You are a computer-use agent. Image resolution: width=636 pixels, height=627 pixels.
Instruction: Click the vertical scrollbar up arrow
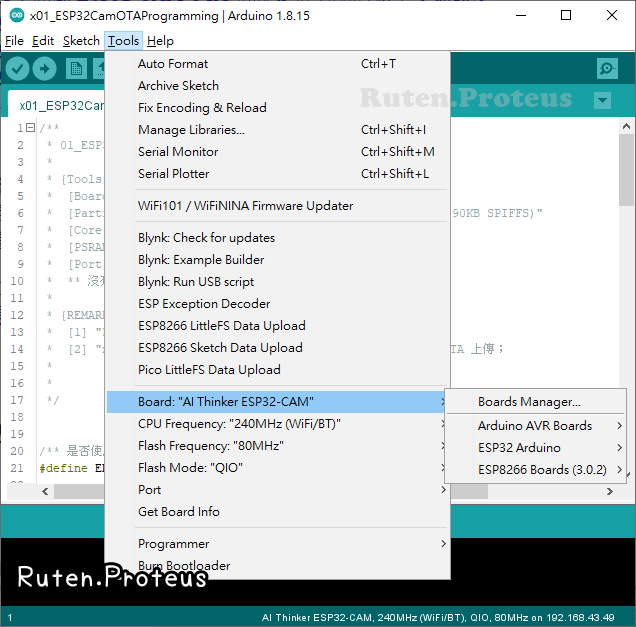[x=626, y=126]
